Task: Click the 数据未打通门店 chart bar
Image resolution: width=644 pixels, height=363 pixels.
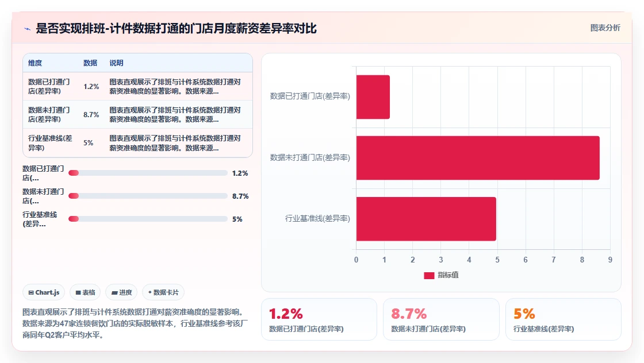Action: (478, 158)
